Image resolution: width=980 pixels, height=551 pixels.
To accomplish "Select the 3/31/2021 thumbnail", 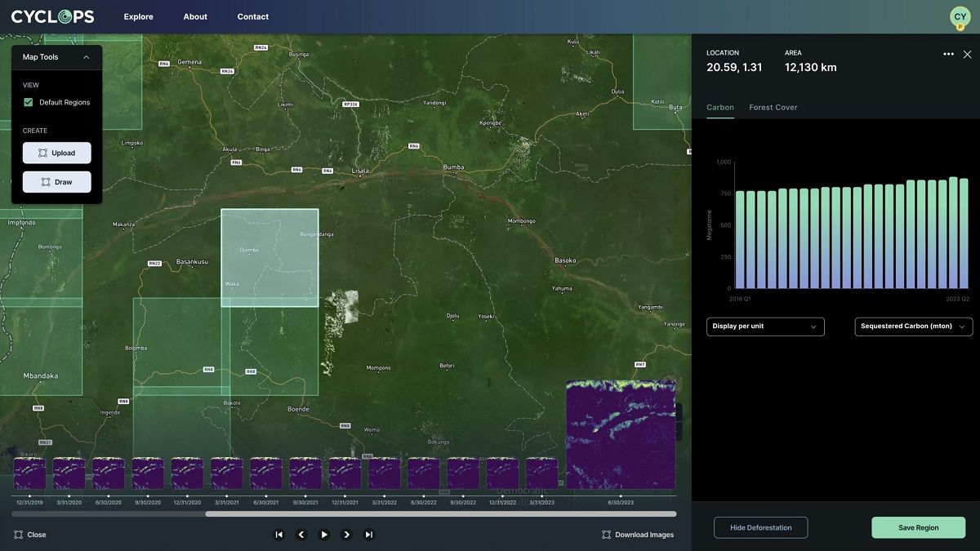I will tap(227, 473).
